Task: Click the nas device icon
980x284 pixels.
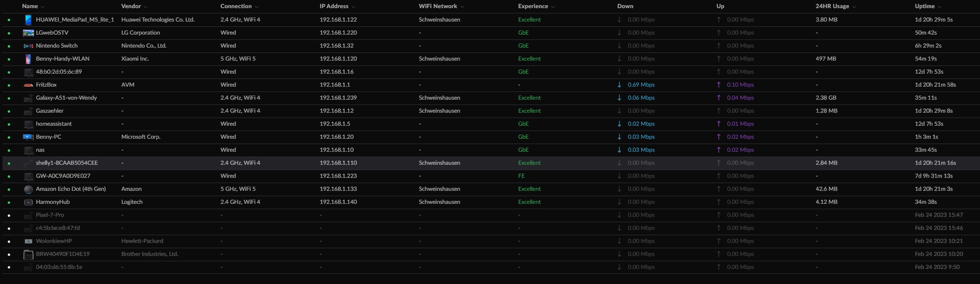Action: point(28,150)
